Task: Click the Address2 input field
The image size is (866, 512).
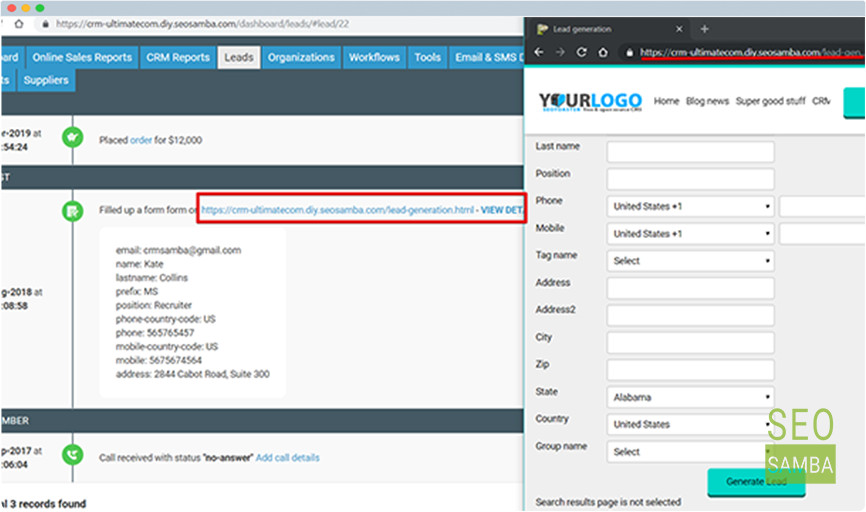Action: (x=690, y=315)
